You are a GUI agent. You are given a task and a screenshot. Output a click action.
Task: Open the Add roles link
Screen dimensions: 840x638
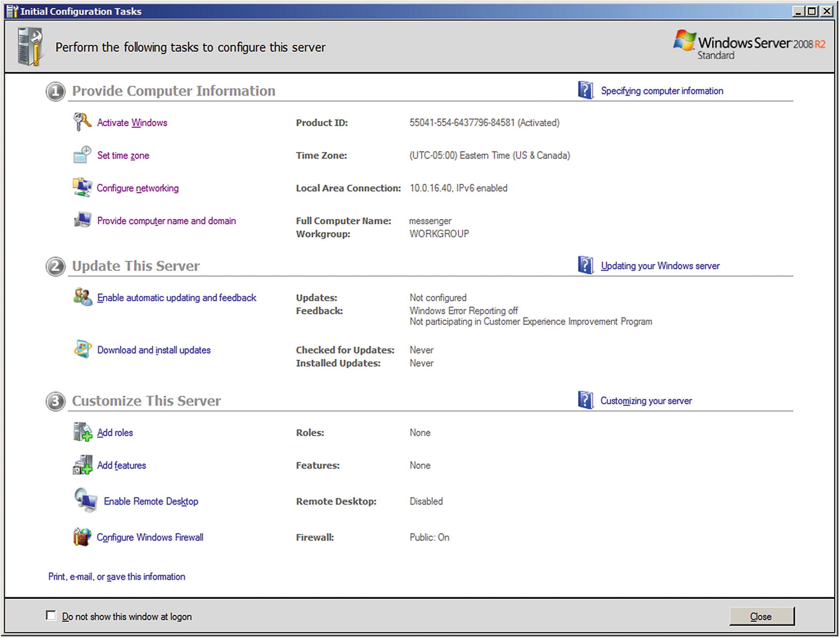115,432
